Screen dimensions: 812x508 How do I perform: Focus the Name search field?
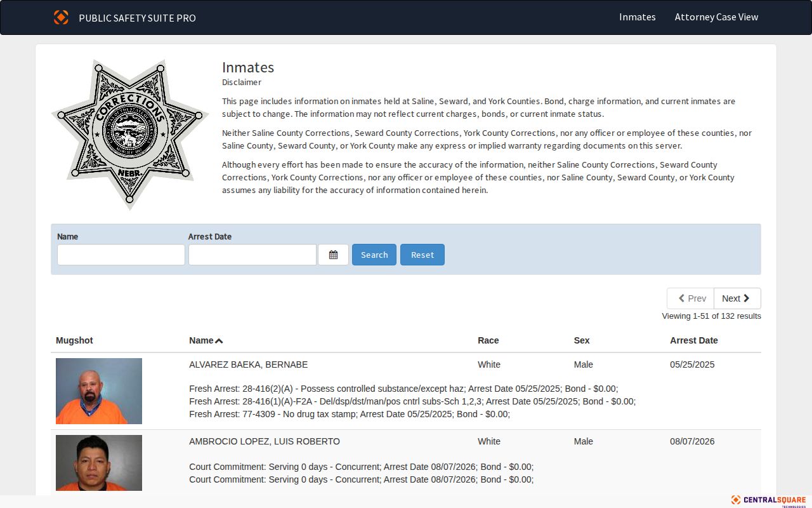point(121,255)
